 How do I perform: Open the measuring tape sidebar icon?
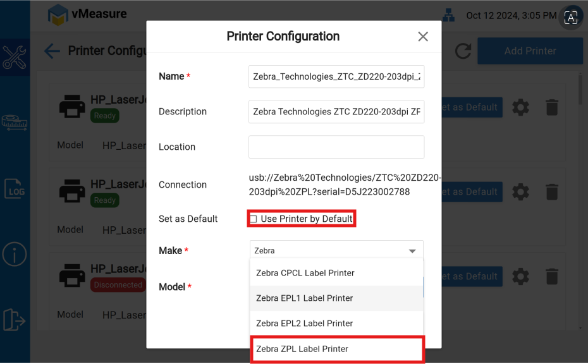[15, 122]
